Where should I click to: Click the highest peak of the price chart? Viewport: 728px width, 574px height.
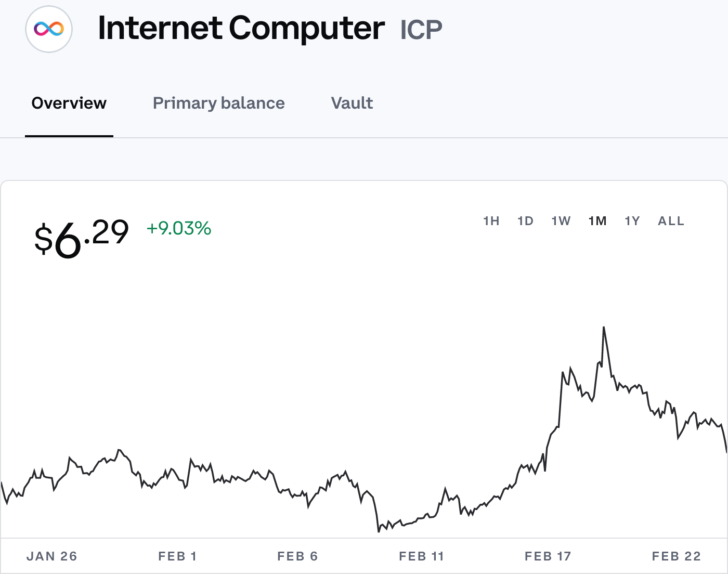click(604, 328)
